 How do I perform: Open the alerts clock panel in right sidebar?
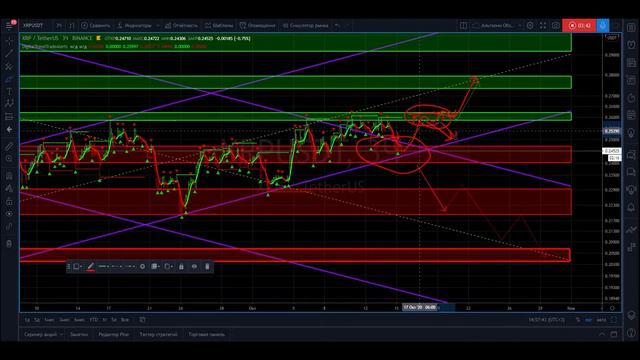[631, 45]
